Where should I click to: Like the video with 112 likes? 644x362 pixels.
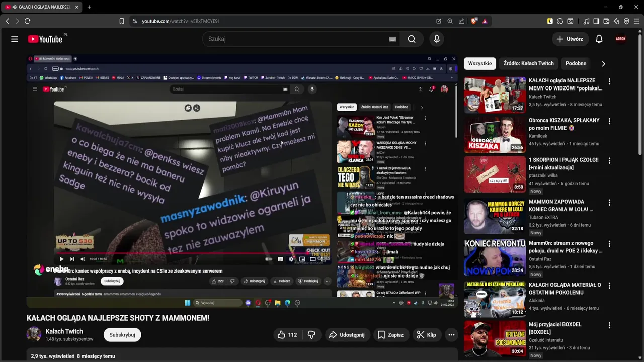tap(287, 335)
